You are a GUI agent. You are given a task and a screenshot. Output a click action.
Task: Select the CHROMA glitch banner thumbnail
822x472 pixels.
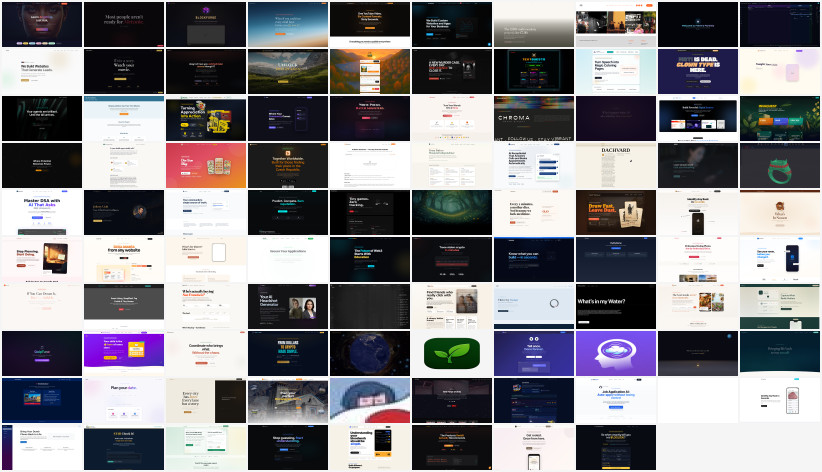pyautogui.click(x=534, y=119)
